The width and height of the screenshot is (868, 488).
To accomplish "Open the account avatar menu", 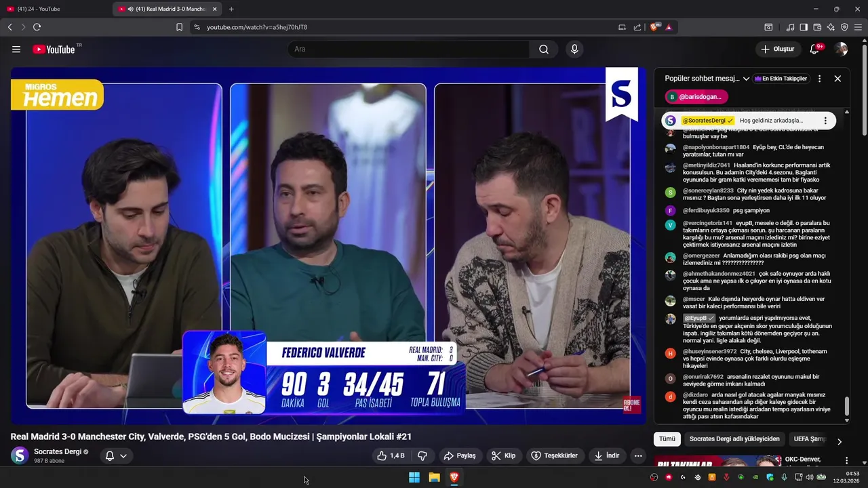I will [x=842, y=49].
